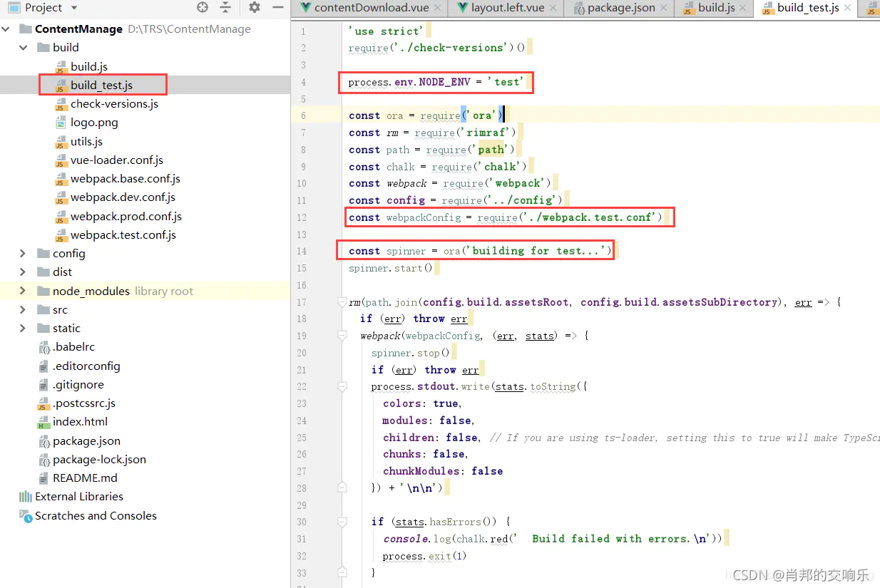
Task: Click the README.md file icon
Action: 44,478
